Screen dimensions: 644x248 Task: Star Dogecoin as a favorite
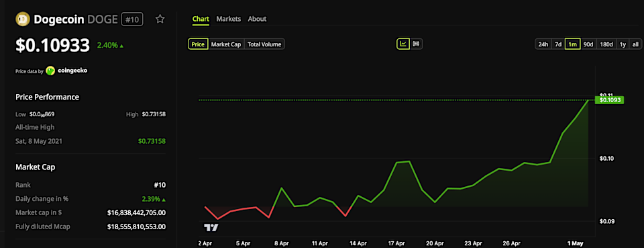tap(160, 19)
